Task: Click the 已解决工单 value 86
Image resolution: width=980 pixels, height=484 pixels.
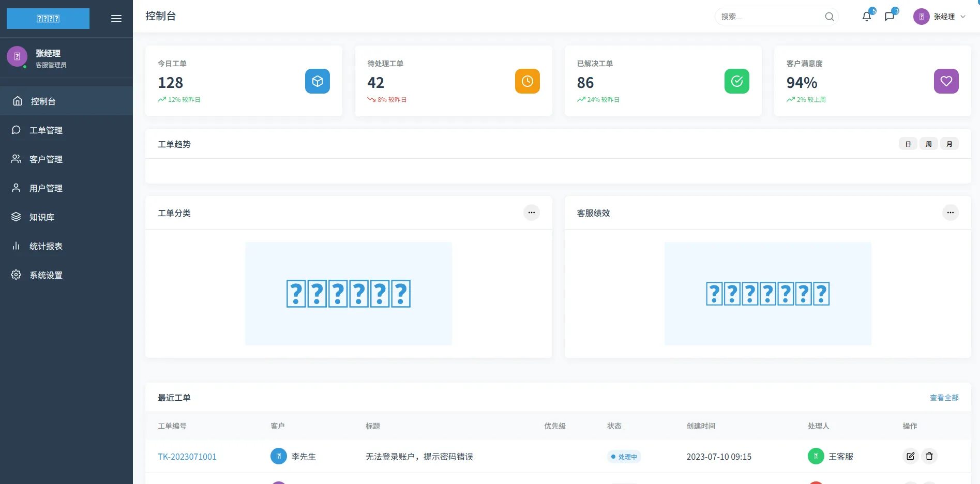Action: pyautogui.click(x=585, y=83)
